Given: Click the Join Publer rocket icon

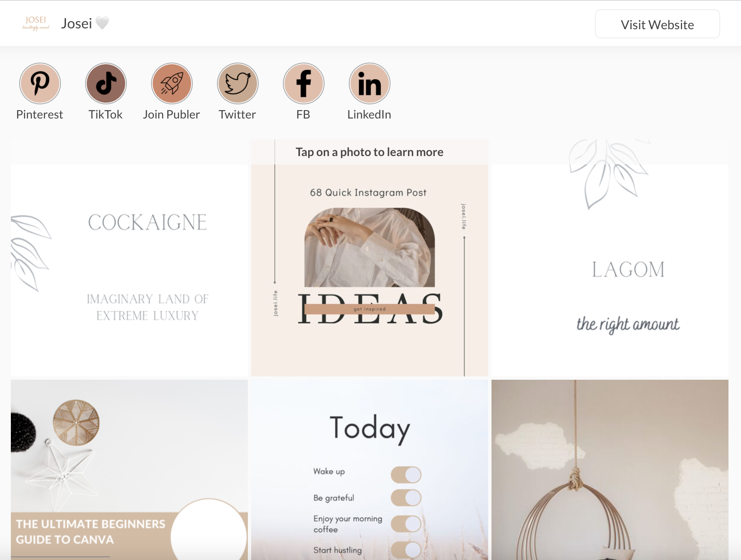Looking at the screenshot, I should tap(172, 83).
